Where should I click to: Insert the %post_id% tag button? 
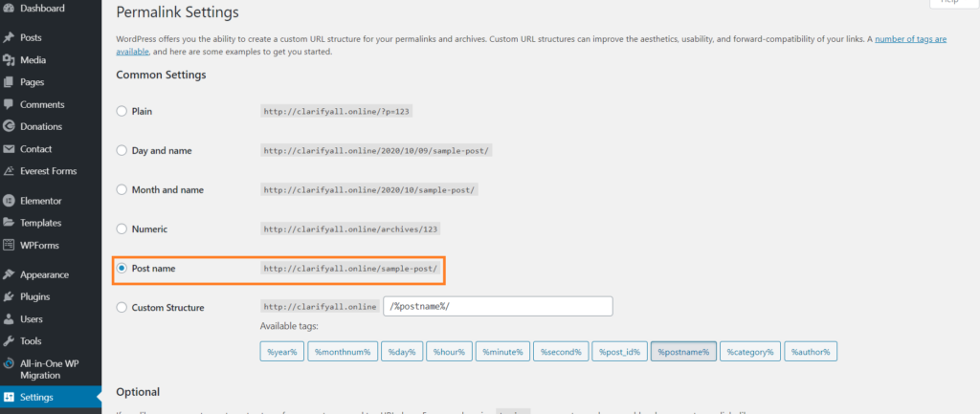coord(619,352)
